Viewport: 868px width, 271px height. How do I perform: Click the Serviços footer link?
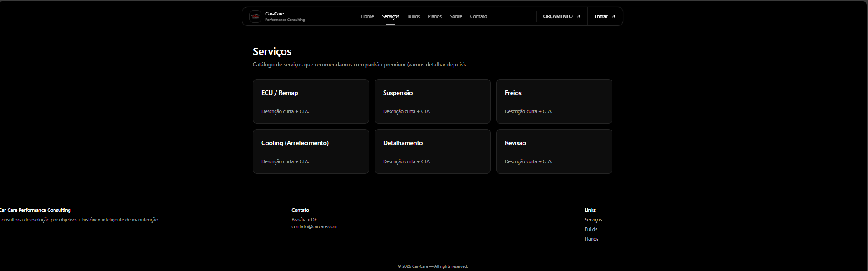593,220
